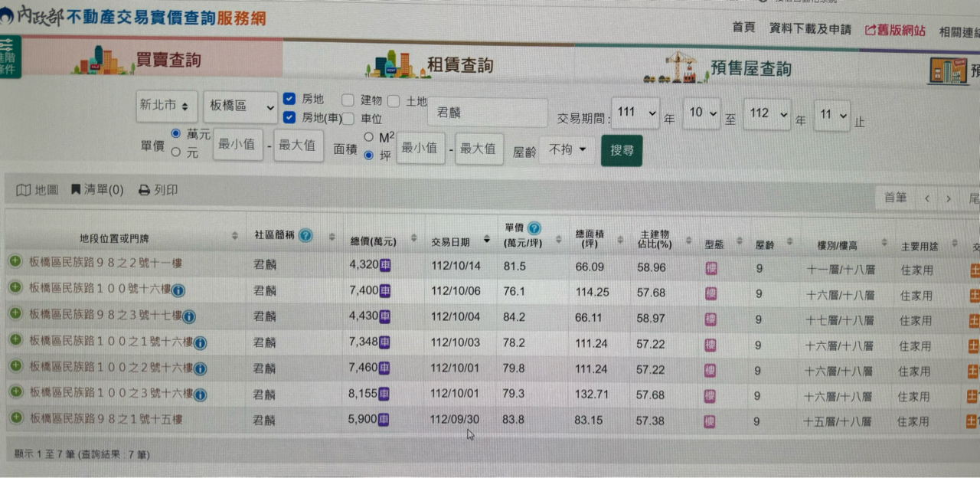Click help icon next to 單價 header

pos(534,228)
